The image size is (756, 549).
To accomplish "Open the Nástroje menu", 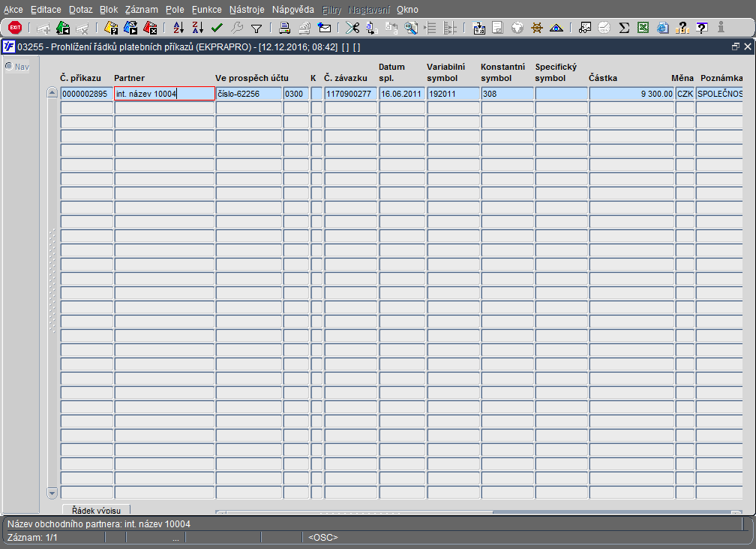I will point(247,10).
